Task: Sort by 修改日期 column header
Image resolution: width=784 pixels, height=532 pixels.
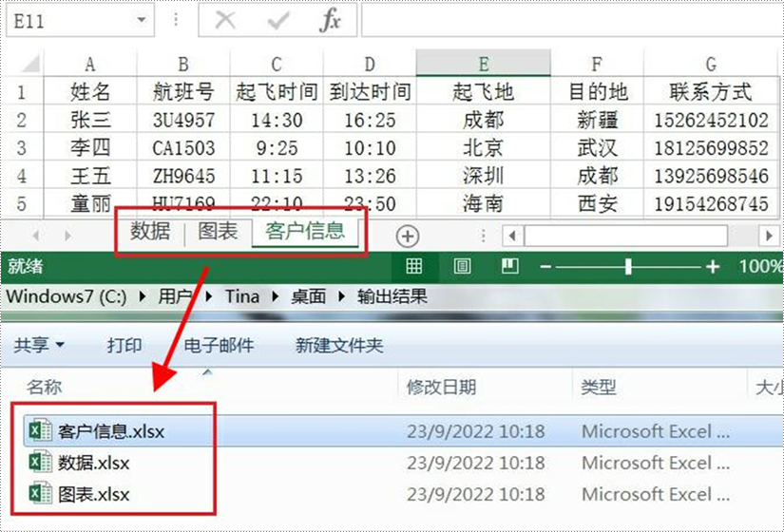Action: point(441,387)
